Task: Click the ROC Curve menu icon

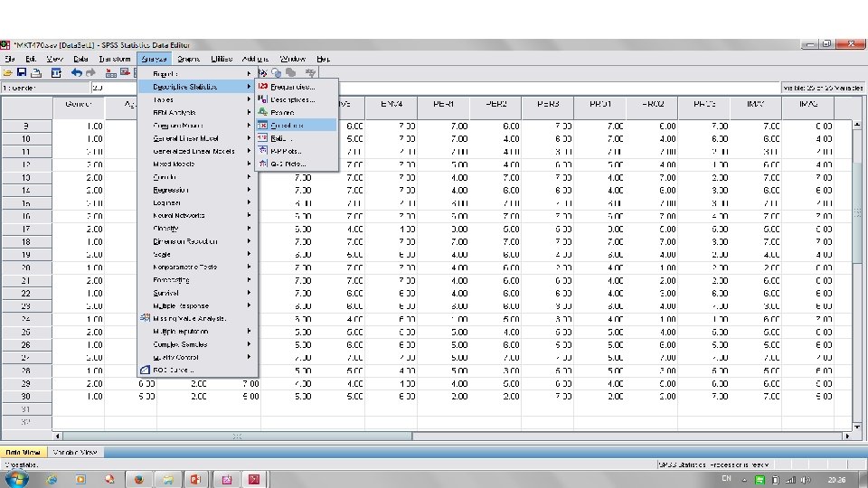Action: tap(145, 370)
